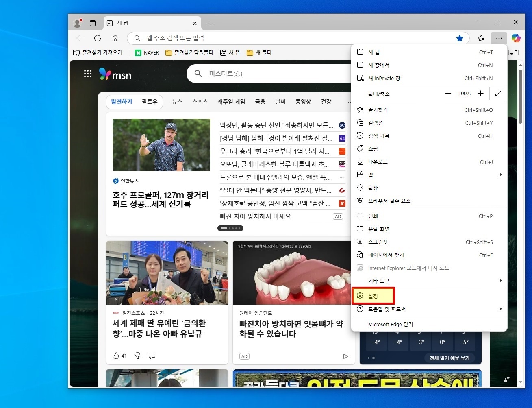Screen dimensions: 532x408
Task: Open the favorites hub icon in toolbar
Action: coord(481,38)
